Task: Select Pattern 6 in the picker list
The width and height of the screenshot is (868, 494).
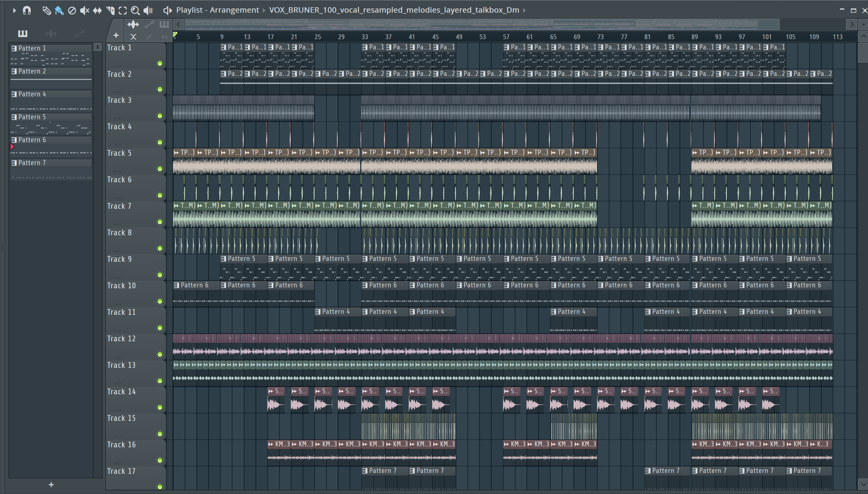Action: pyautogui.click(x=51, y=146)
